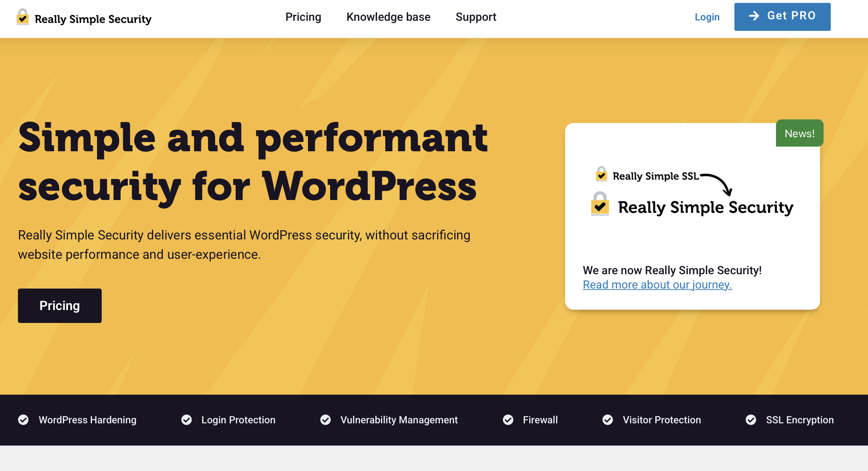
Task: Click the Login link
Action: tap(707, 17)
